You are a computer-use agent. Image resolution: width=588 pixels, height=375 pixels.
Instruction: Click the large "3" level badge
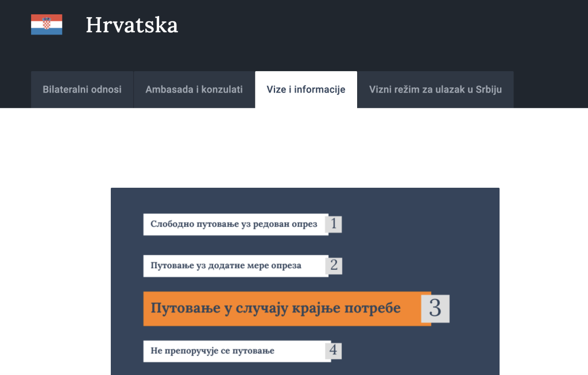click(x=436, y=308)
